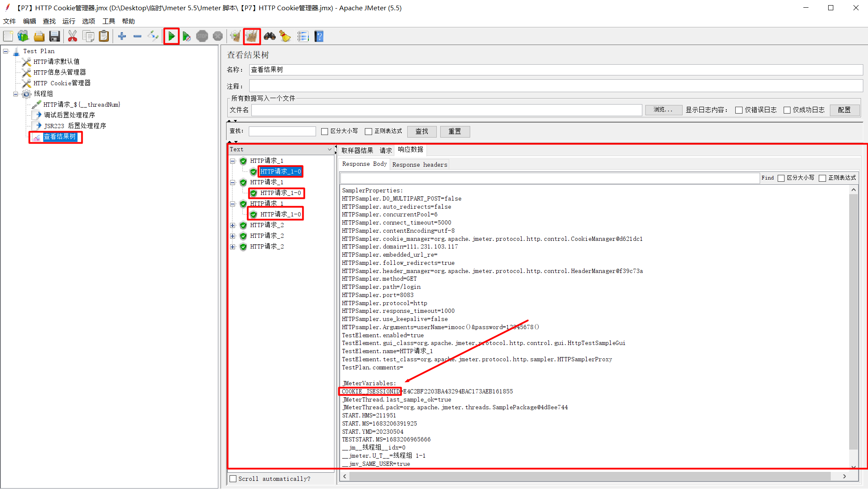Screen dimensions: 868x489
Task: Collapse the 线程组 thread group node
Action: pyautogui.click(x=16, y=94)
